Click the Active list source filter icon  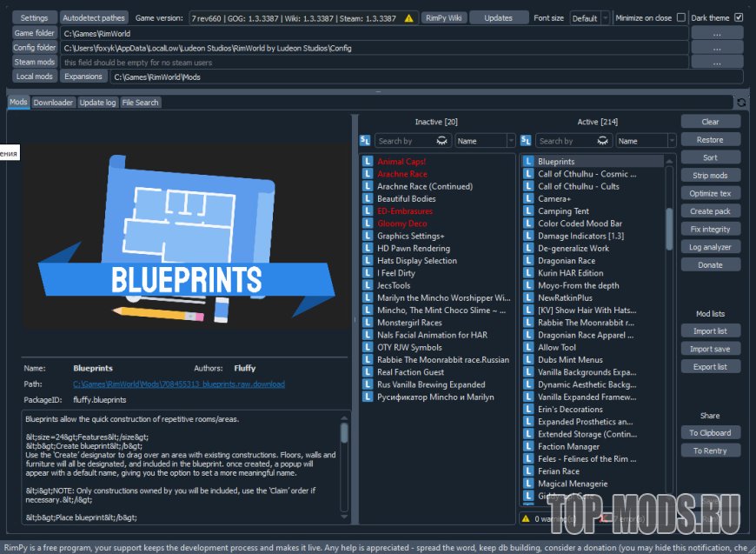[x=526, y=141]
